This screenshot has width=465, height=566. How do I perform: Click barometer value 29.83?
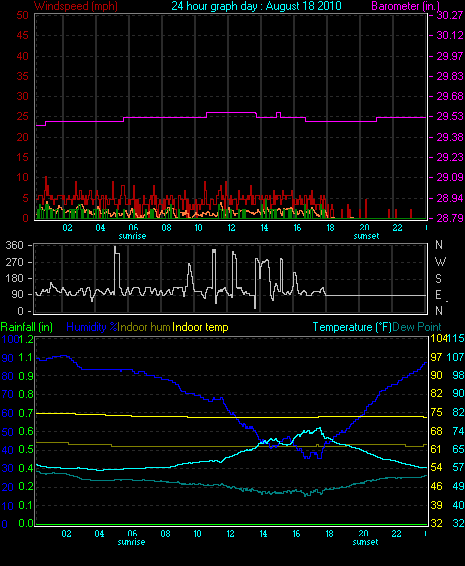pos(450,76)
